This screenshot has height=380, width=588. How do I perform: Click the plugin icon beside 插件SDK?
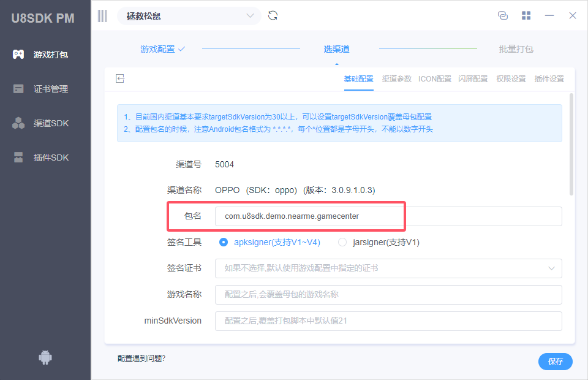coord(18,158)
